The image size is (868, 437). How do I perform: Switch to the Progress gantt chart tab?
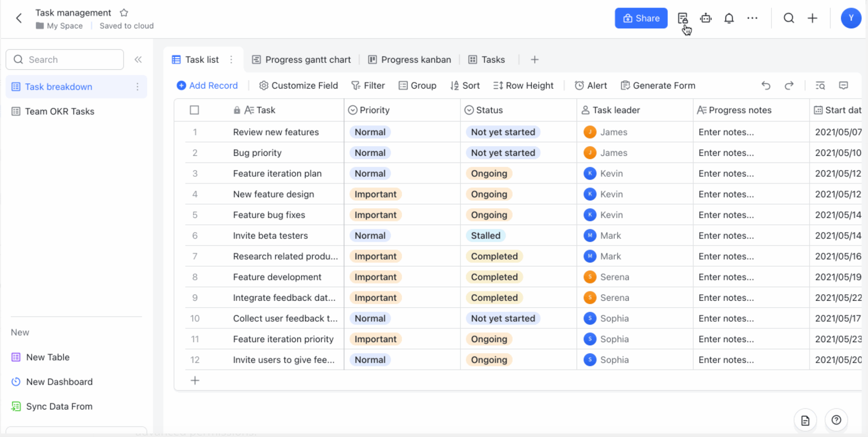point(302,59)
